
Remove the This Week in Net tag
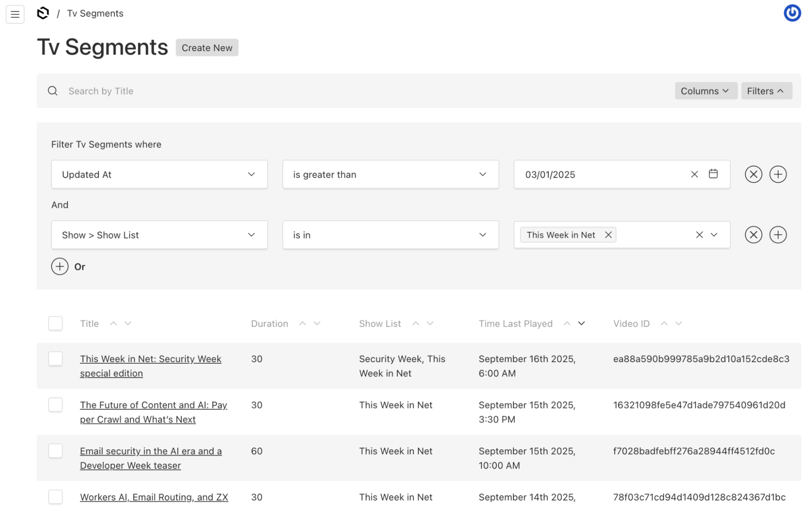tap(608, 235)
